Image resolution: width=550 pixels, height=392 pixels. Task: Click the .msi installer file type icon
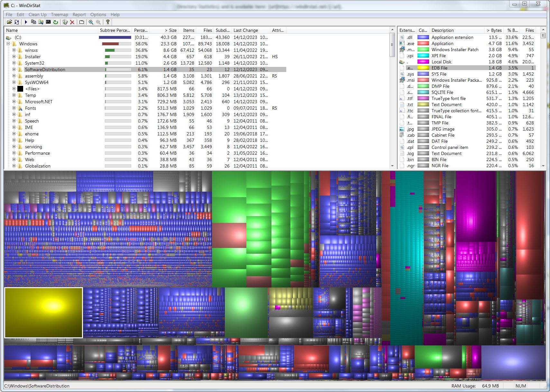coord(402,80)
